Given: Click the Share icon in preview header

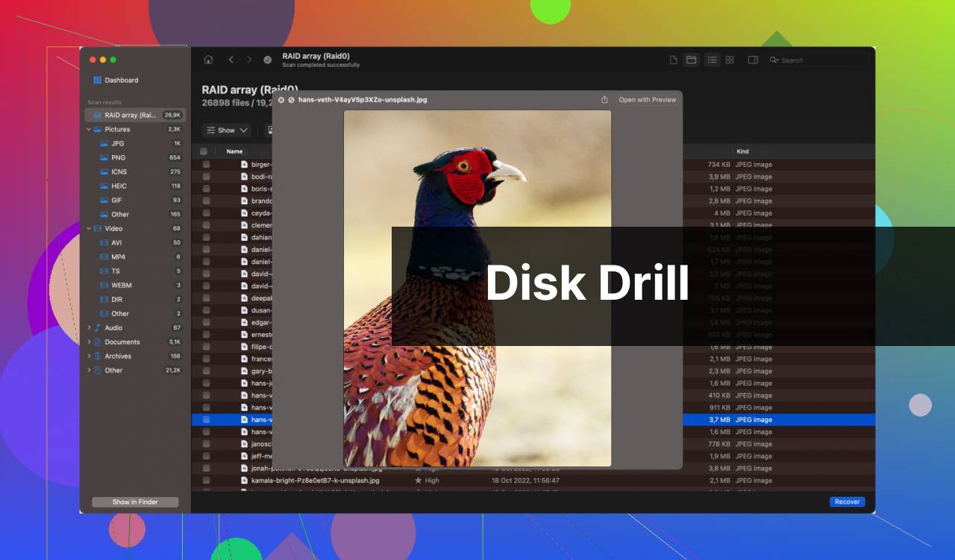Looking at the screenshot, I should tap(604, 100).
